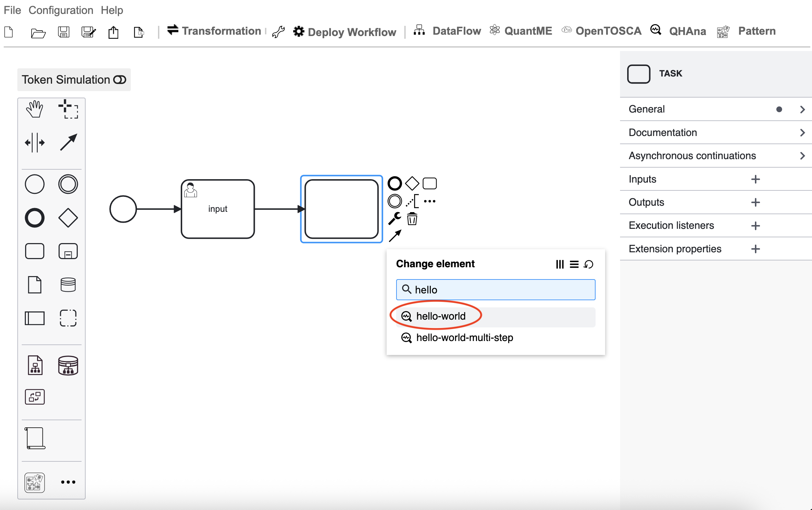Expand the Documentation section
This screenshot has width=812, height=510.
[x=716, y=132]
